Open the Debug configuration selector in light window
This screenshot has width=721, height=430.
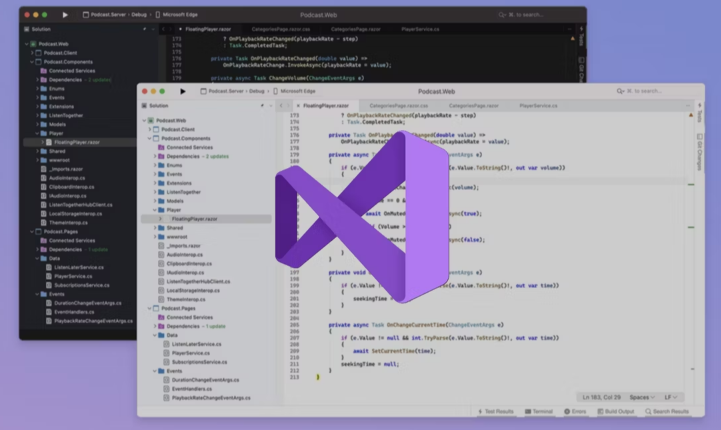(x=257, y=91)
